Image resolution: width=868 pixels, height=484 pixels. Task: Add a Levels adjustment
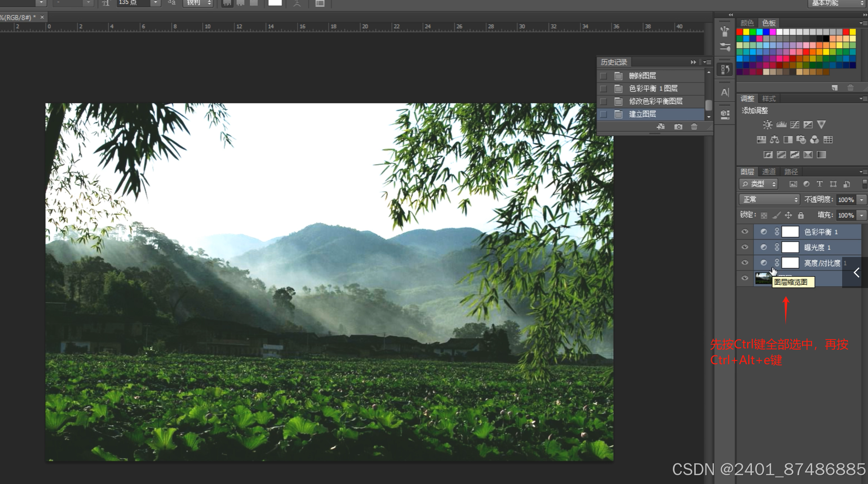click(781, 125)
